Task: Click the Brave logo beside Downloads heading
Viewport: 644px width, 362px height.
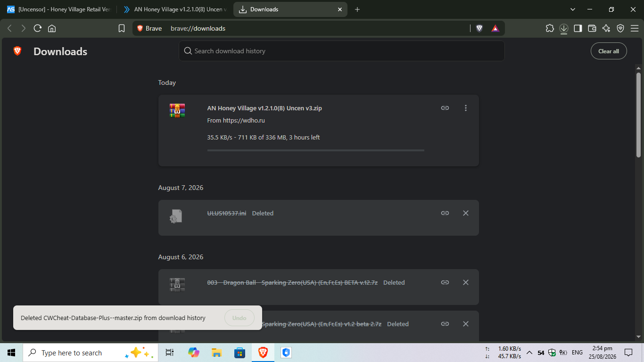Action: point(17,51)
